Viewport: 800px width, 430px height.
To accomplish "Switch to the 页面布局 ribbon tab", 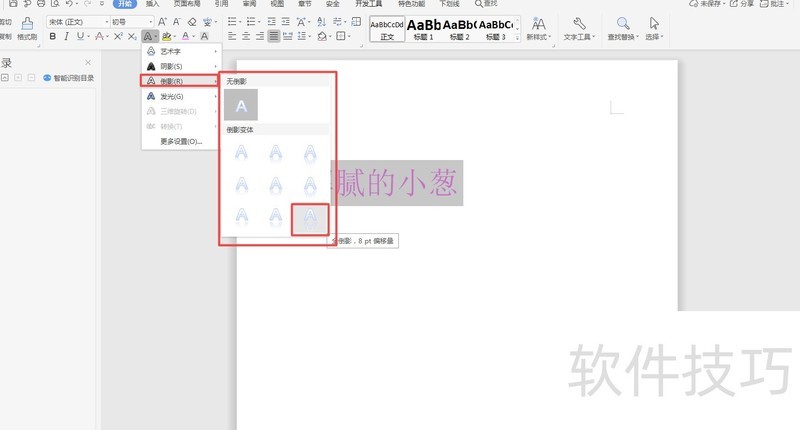I will [187, 4].
